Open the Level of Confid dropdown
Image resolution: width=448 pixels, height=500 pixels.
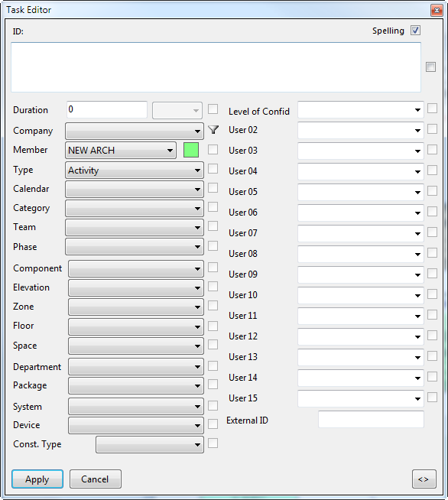[x=361, y=110]
